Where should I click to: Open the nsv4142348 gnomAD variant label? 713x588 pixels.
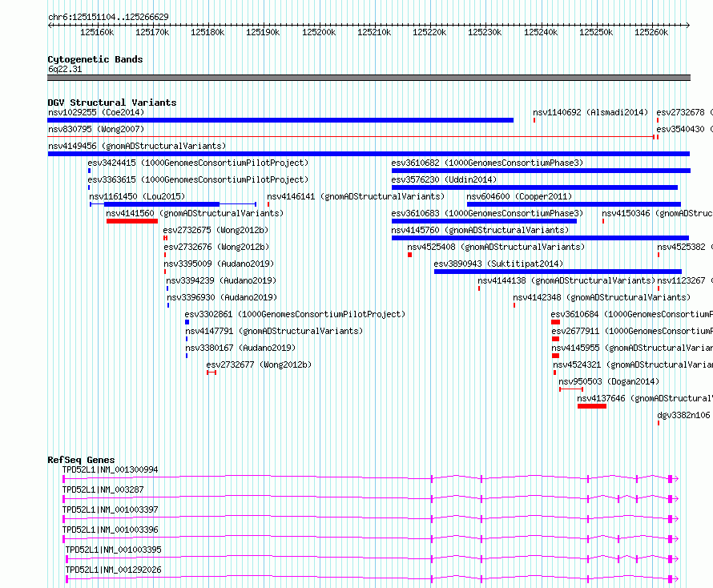coord(602,297)
